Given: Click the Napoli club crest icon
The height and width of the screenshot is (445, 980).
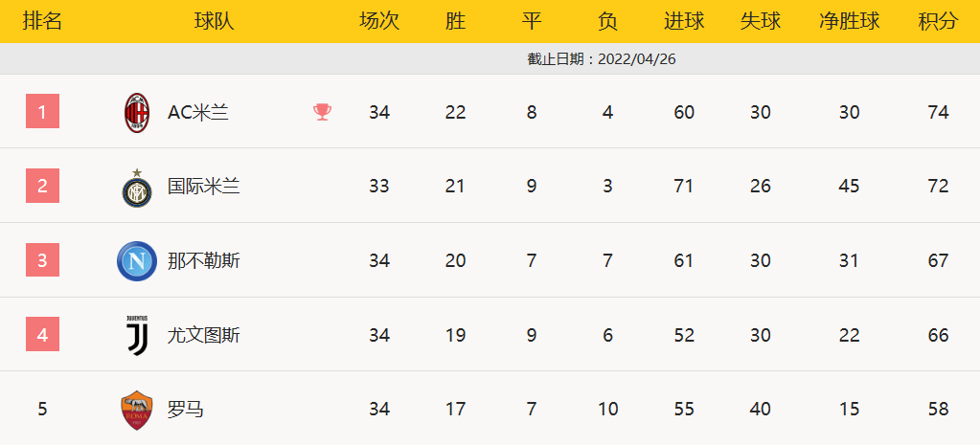Looking at the screenshot, I should tap(137, 261).
